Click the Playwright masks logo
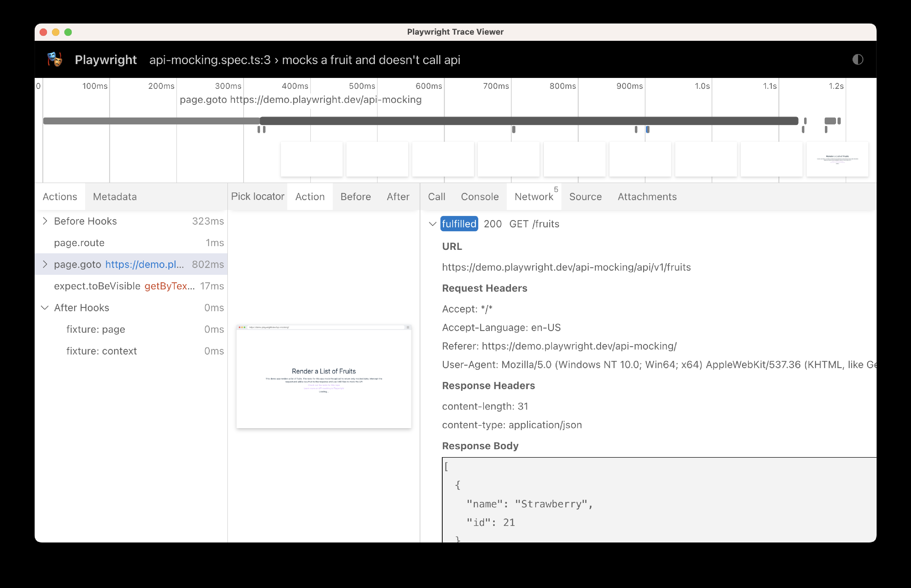The width and height of the screenshot is (911, 588). (x=55, y=60)
